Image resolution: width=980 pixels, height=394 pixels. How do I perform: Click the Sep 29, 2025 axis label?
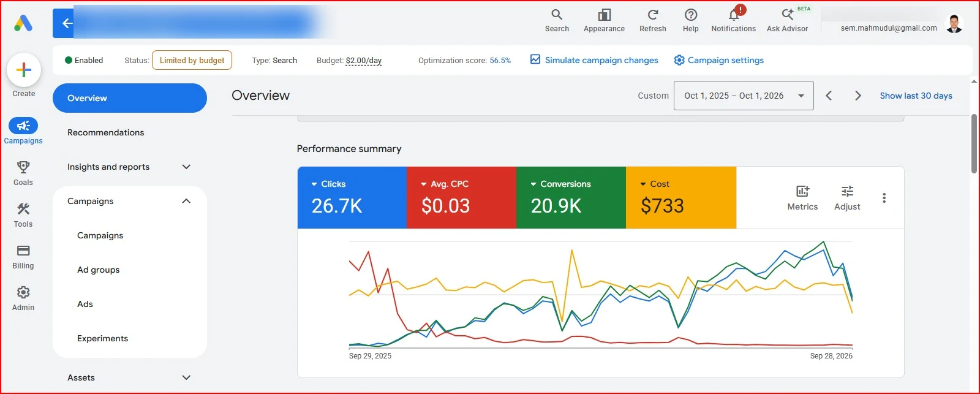click(x=370, y=356)
